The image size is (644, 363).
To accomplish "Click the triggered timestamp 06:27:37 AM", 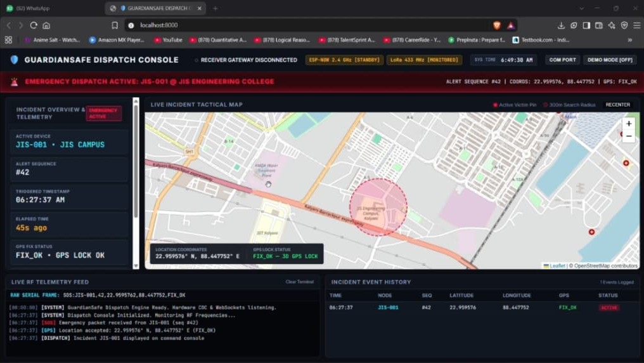I will pos(40,200).
